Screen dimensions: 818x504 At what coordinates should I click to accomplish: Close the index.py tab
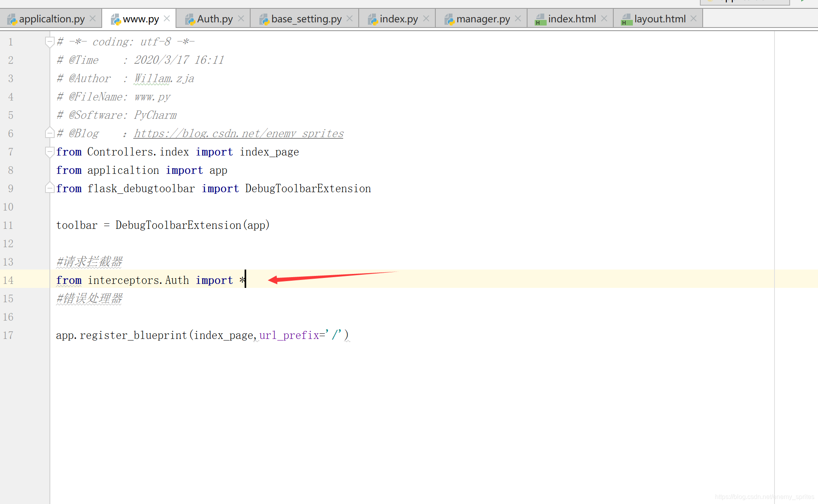point(426,19)
